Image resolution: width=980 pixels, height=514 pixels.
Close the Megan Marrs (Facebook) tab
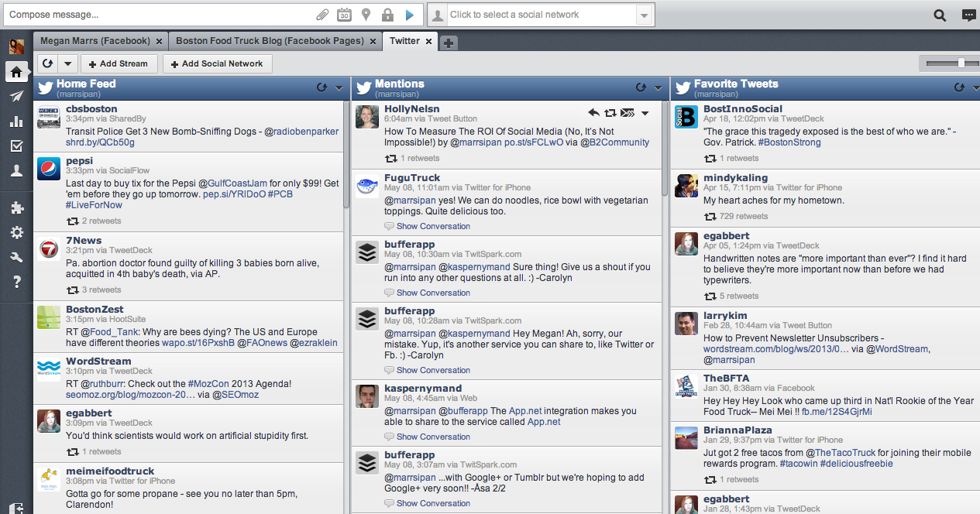pyautogui.click(x=159, y=42)
